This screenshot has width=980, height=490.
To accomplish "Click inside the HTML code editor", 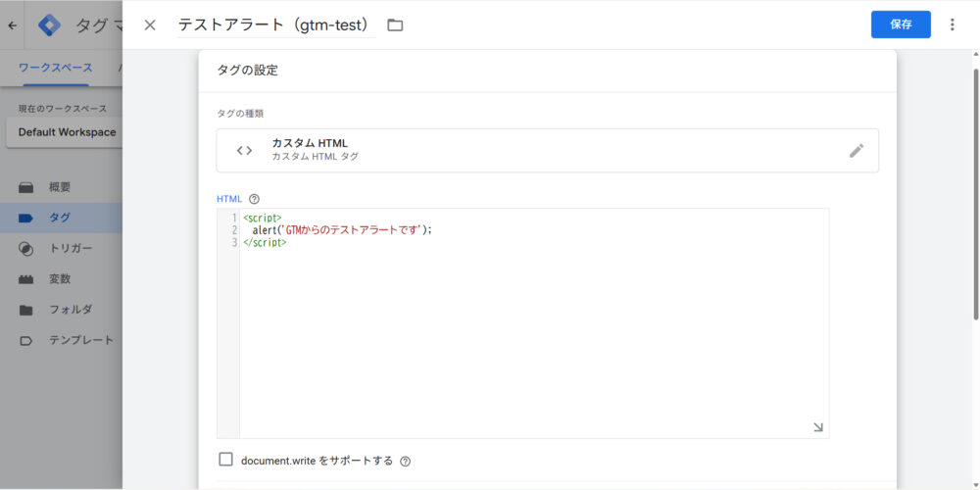I will coord(529,333).
